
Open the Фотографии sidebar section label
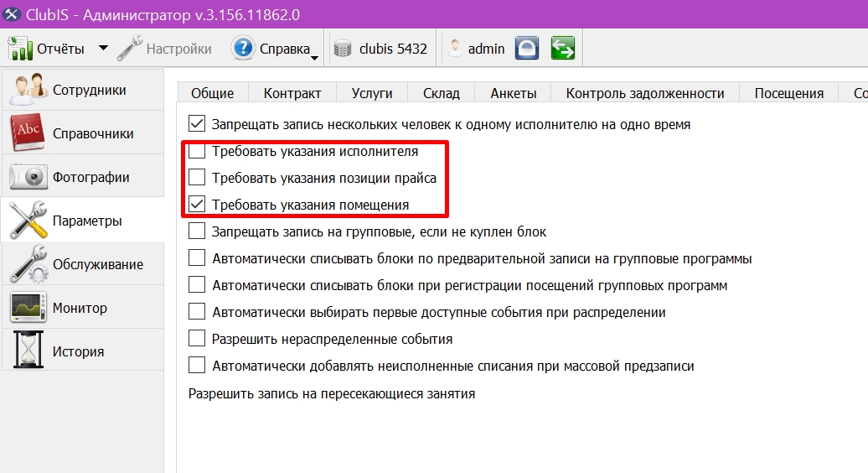(x=90, y=177)
